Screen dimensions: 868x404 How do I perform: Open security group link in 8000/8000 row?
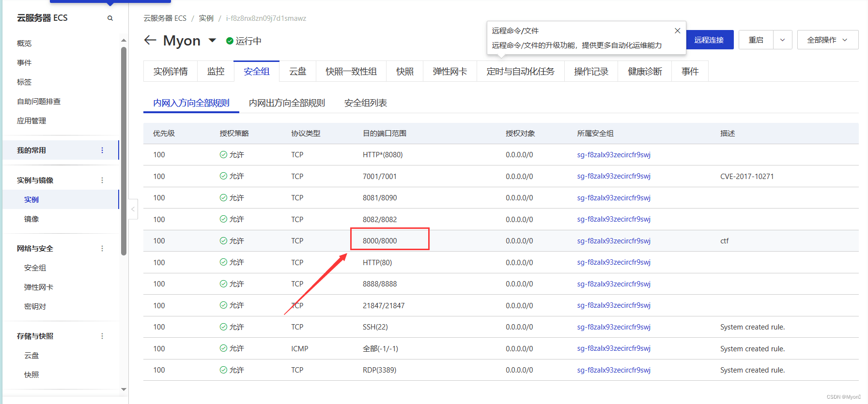614,241
